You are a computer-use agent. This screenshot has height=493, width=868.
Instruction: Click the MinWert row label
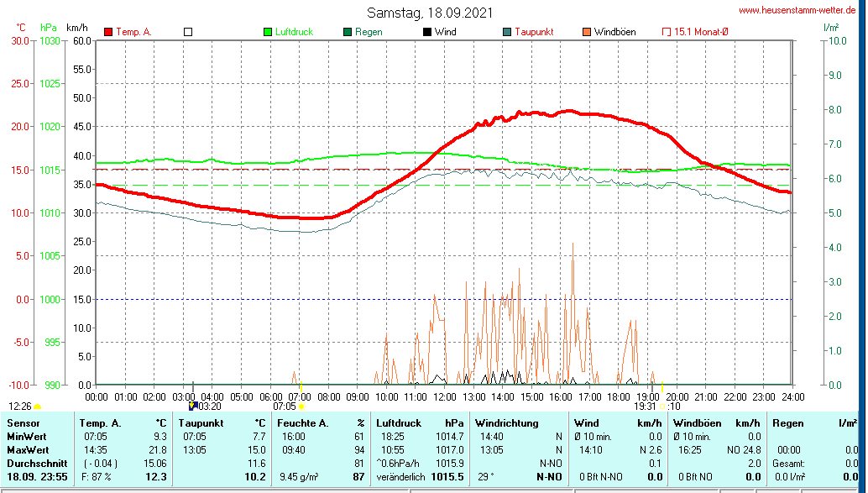tap(27, 437)
